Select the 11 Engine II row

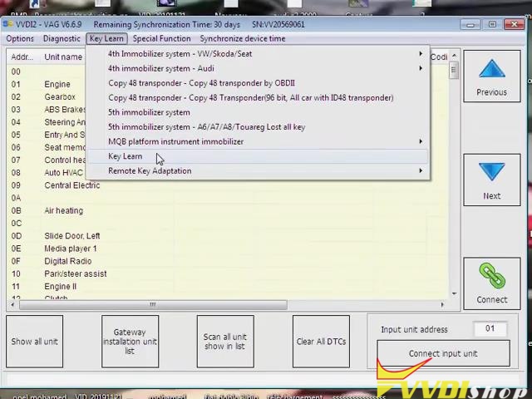coord(227,286)
